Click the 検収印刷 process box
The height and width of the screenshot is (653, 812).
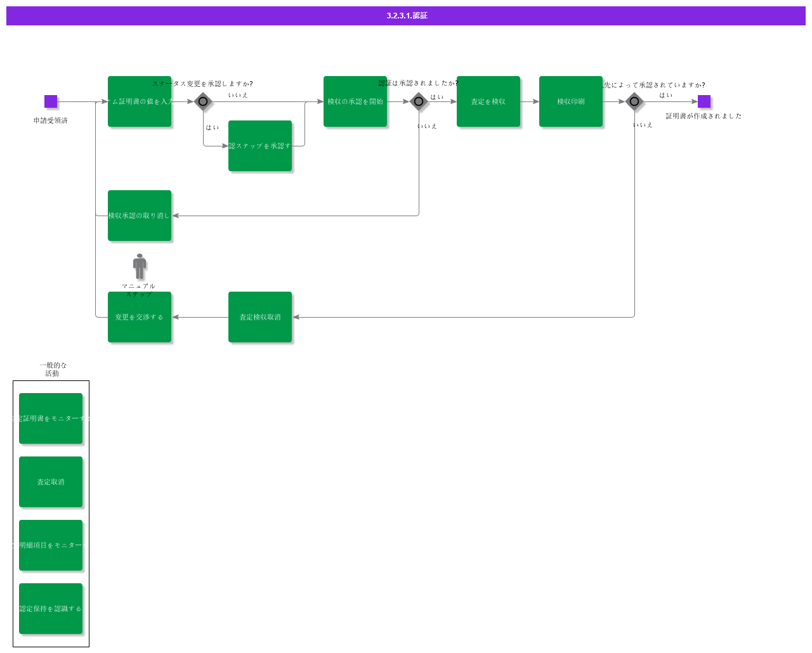(571, 101)
